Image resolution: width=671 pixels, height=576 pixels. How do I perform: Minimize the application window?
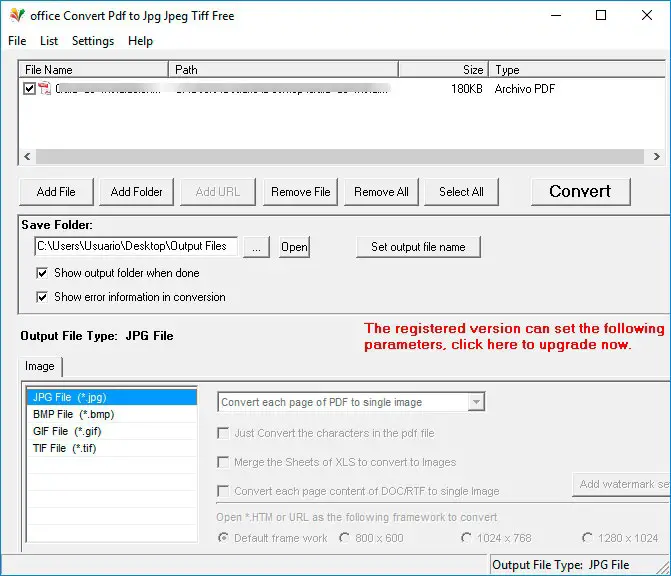click(556, 15)
